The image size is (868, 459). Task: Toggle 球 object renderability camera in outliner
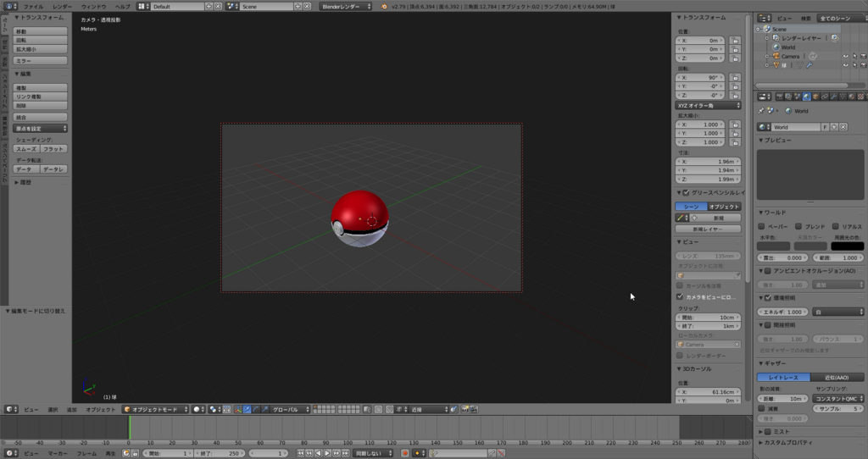pyautogui.click(x=863, y=65)
